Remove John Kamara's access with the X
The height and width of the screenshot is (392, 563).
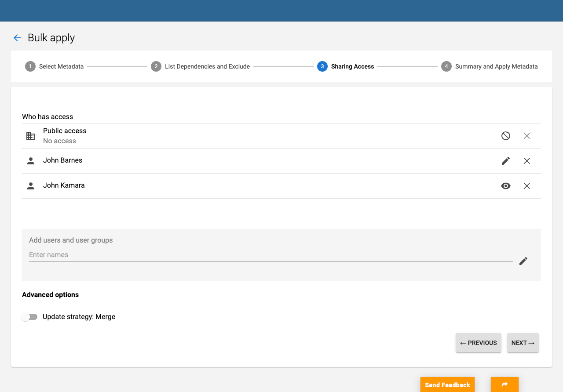526,185
